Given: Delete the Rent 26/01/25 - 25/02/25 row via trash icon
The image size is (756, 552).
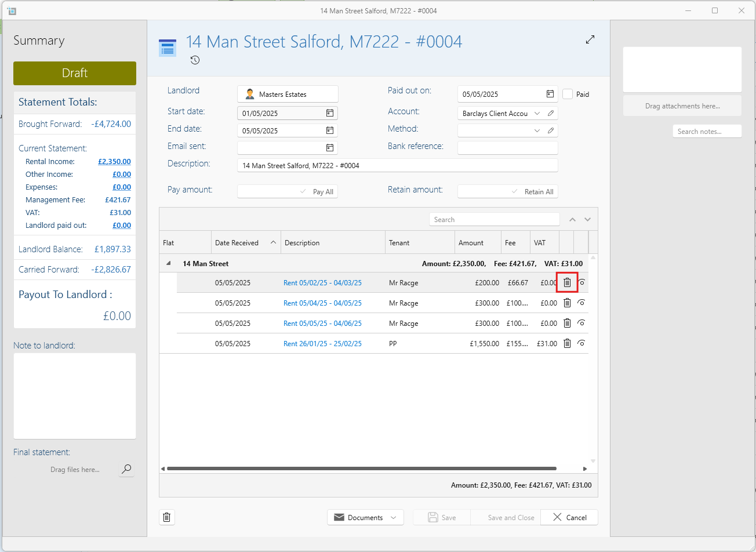Looking at the screenshot, I should (x=567, y=343).
